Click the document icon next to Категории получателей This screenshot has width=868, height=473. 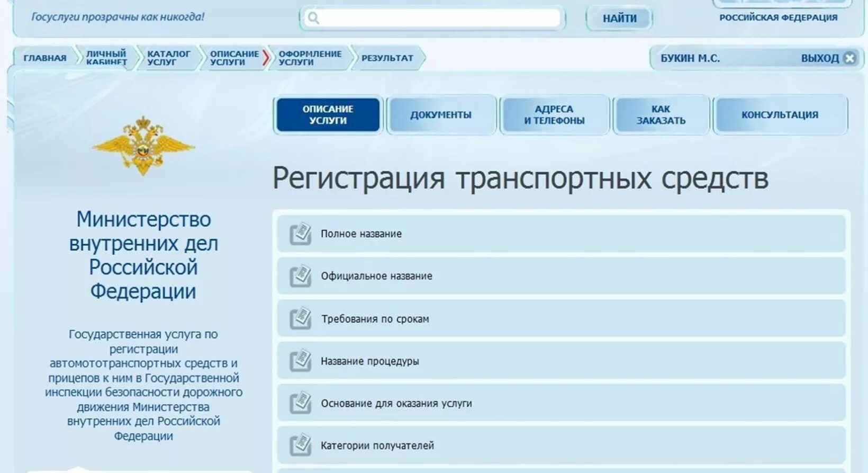pos(301,445)
